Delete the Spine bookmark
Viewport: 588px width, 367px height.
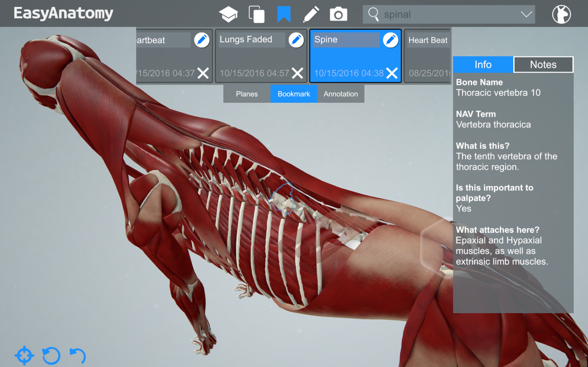tap(392, 73)
